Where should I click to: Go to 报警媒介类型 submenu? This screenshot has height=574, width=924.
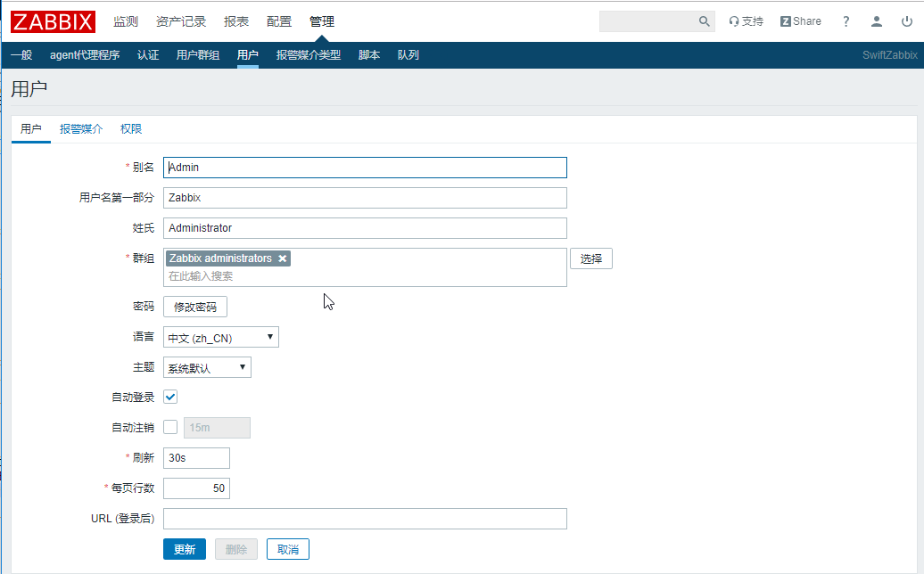(309, 54)
